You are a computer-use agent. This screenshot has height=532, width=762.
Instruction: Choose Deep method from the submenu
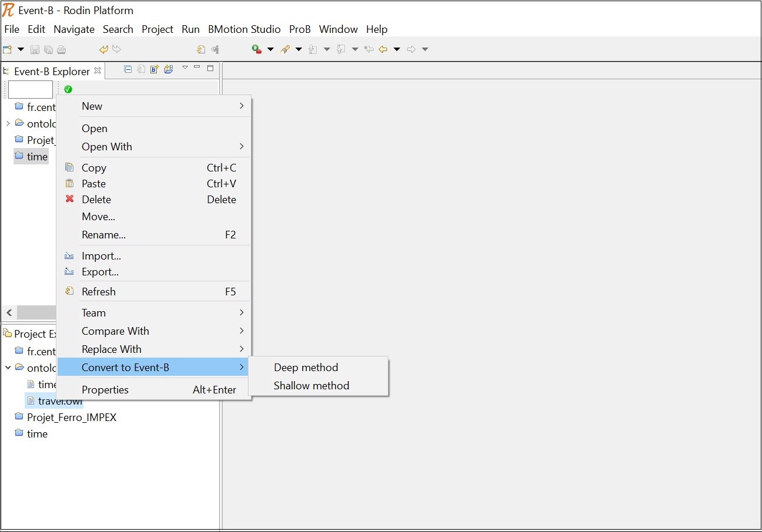tap(318, 368)
